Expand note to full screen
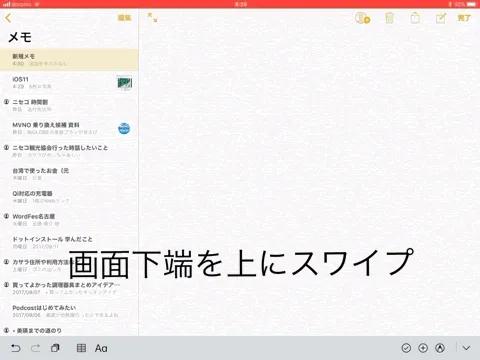Image resolution: width=480 pixels, height=360 pixels. (153, 17)
